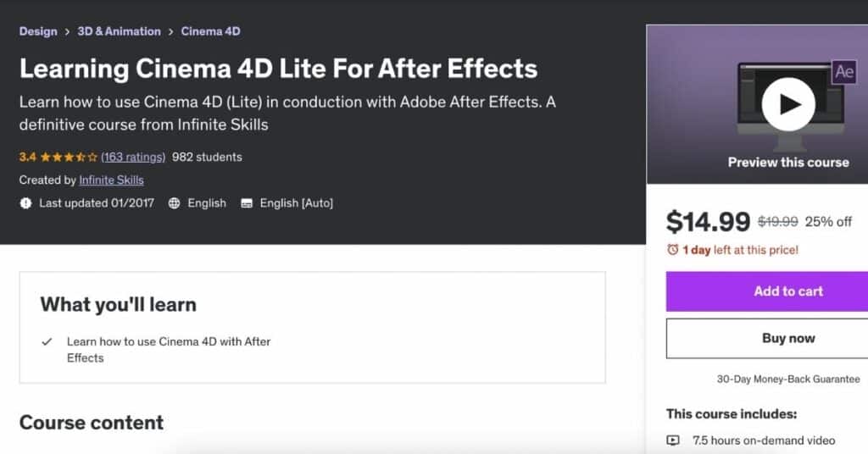Screen dimensions: 868x454
Task: Click the 982 students count
Action: pos(207,157)
